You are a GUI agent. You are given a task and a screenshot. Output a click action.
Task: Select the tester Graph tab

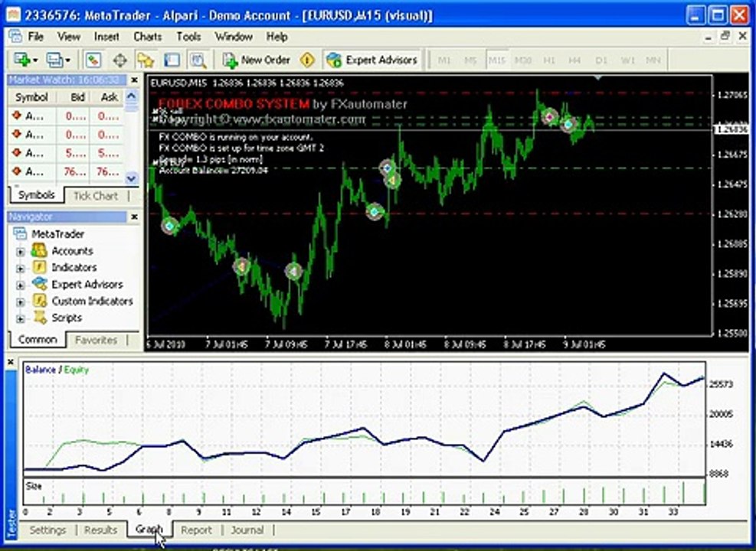pyautogui.click(x=149, y=530)
